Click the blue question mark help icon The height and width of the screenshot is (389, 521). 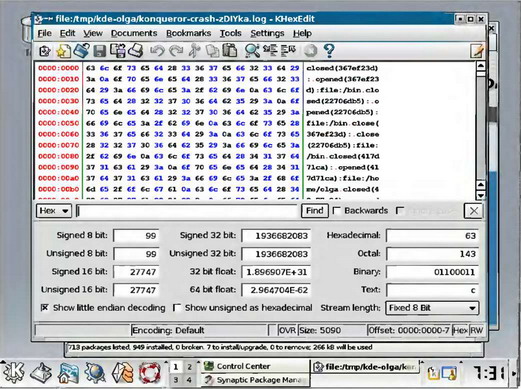pos(329,51)
